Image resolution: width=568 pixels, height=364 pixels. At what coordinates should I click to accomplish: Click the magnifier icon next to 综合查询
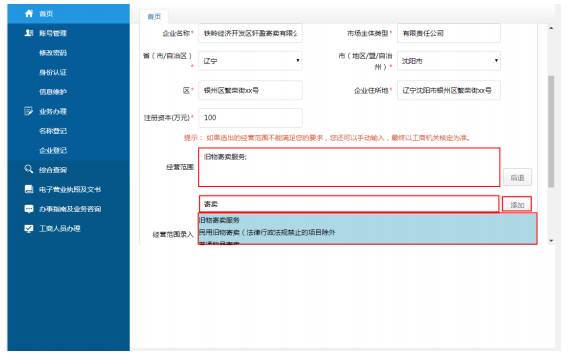[x=29, y=169]
